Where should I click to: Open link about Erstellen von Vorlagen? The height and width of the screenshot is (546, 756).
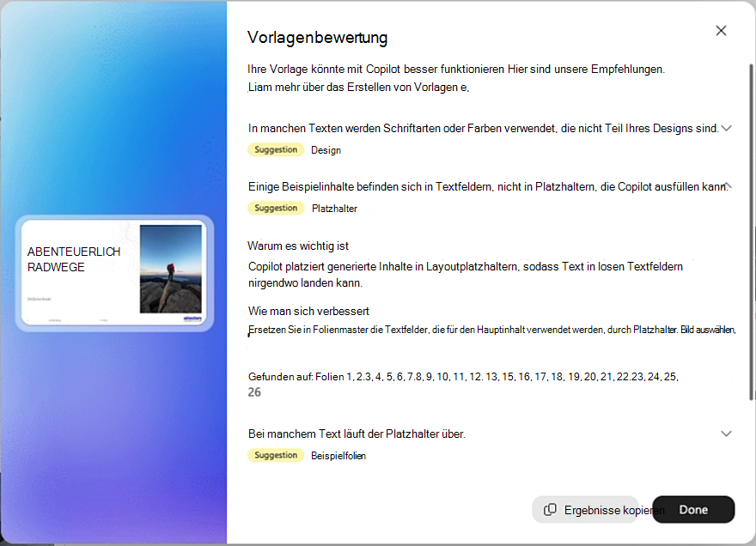pos(358,88)
